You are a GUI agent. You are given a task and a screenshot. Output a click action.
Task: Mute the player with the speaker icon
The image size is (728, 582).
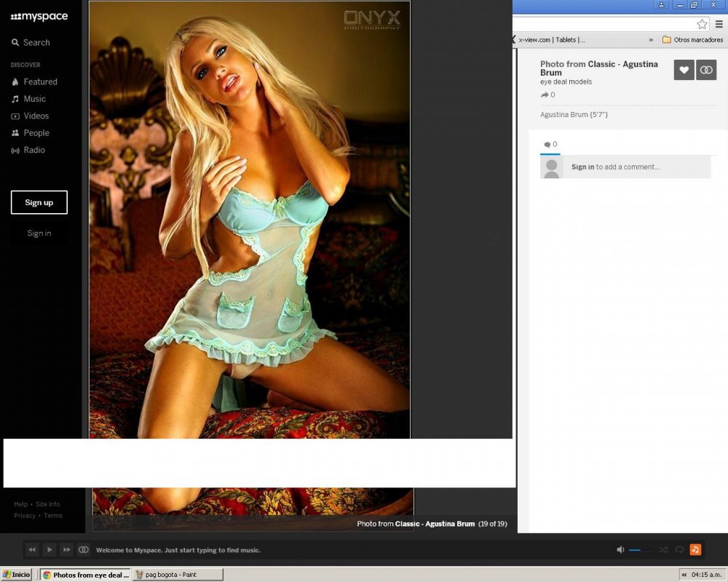[x=620, y=550]
